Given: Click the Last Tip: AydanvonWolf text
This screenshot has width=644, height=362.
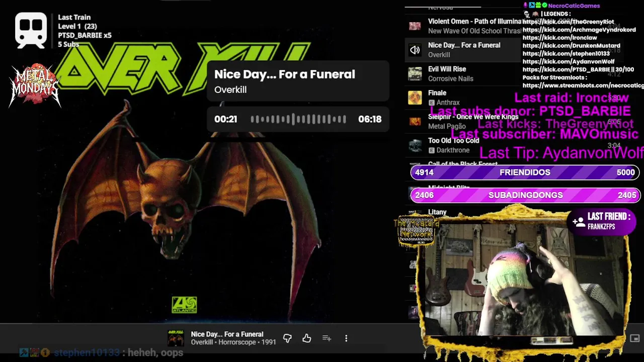Looking at the screenshot, I should [561, 153].
